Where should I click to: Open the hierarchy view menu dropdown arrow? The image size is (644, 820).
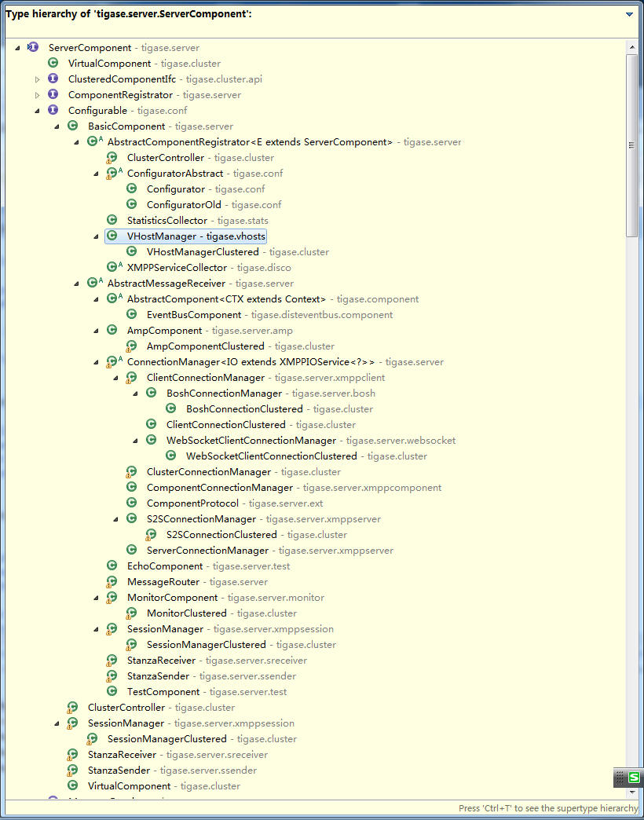coord(629,14)
